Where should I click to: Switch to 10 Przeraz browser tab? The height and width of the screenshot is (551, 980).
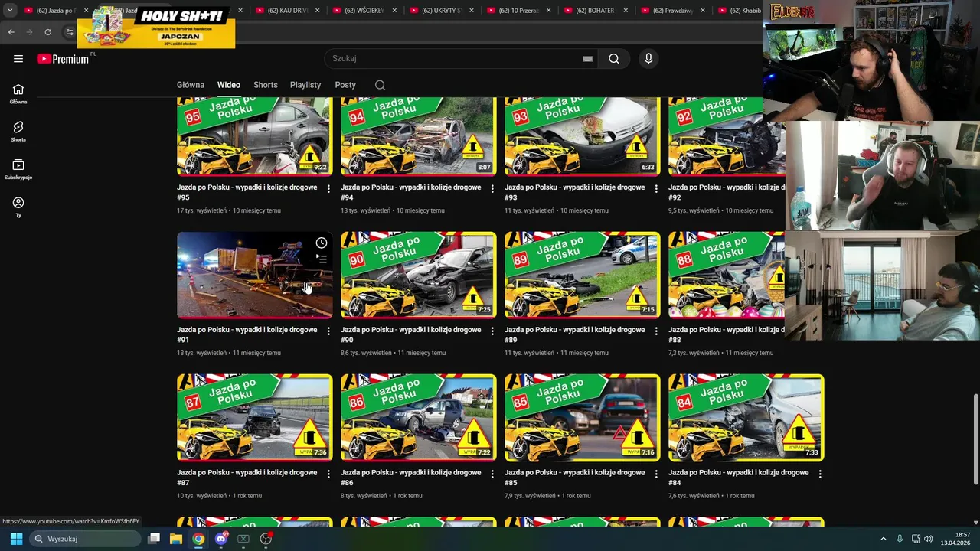(x=518, y=11)
